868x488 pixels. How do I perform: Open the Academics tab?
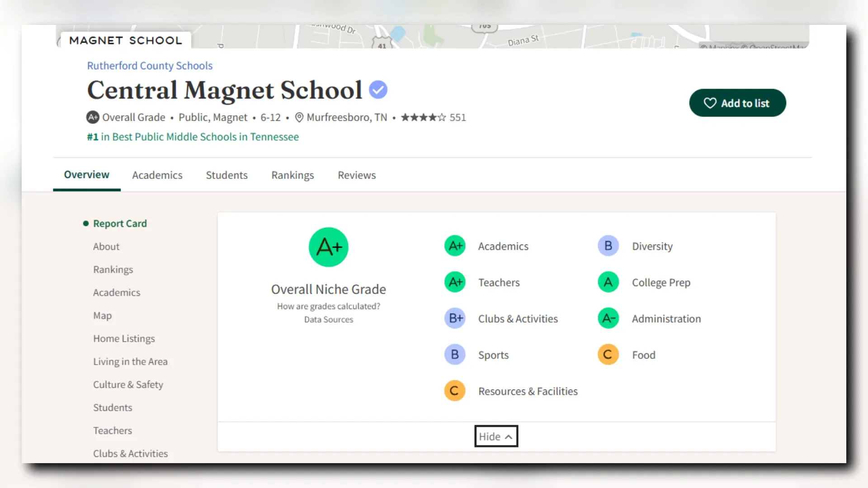[x=157, y=175]
